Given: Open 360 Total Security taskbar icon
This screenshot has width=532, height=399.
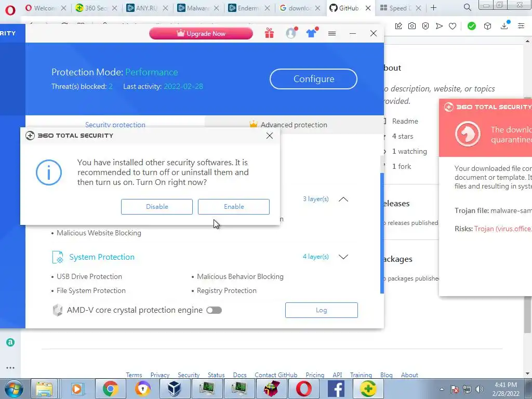Looking at the screenshot, I should (368, 389).
